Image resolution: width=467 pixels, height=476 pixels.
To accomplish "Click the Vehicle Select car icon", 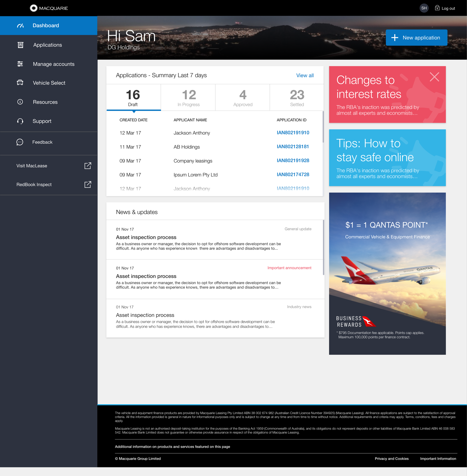I will tap(20, 83).
